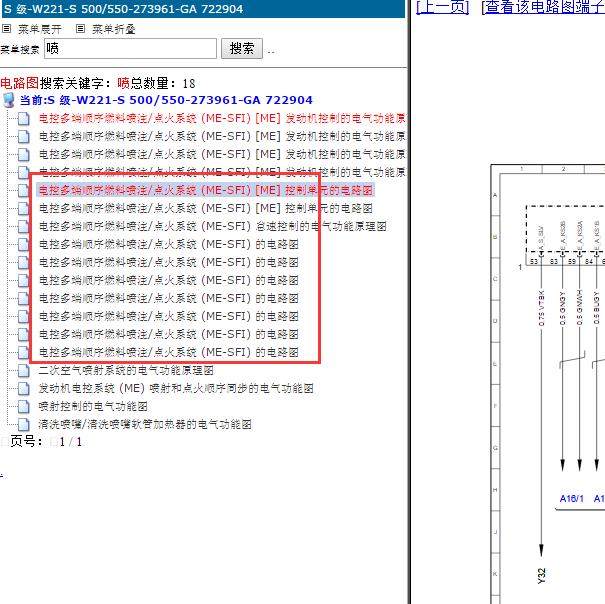Click document icon of 喷射控制的电气功能图 row
Screen dimensions: 605x604
24,406
